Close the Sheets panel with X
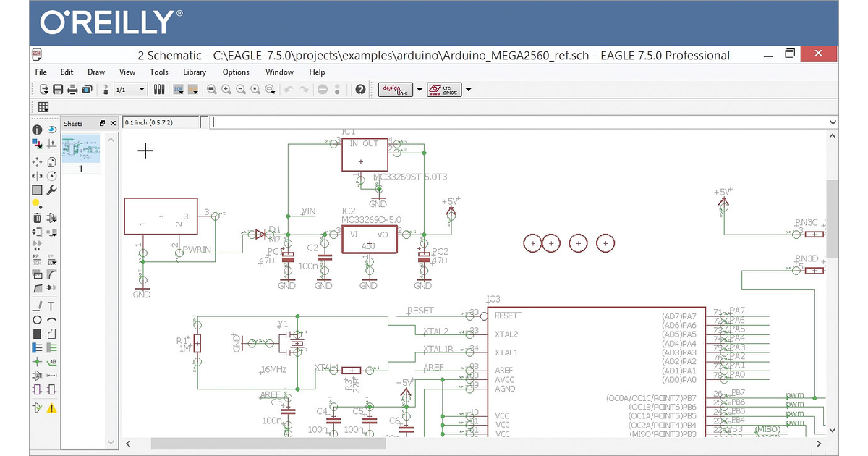 tap(113, 123)
